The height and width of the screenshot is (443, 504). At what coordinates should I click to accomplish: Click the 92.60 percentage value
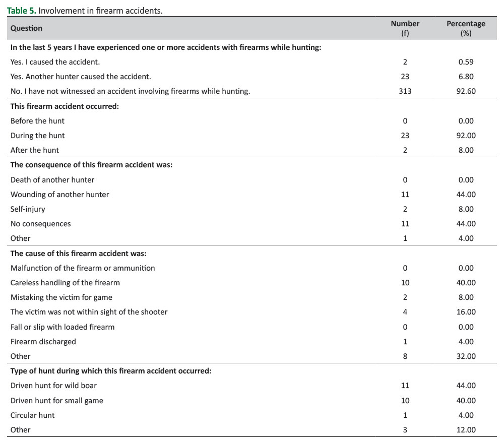[x=466, y=91]
